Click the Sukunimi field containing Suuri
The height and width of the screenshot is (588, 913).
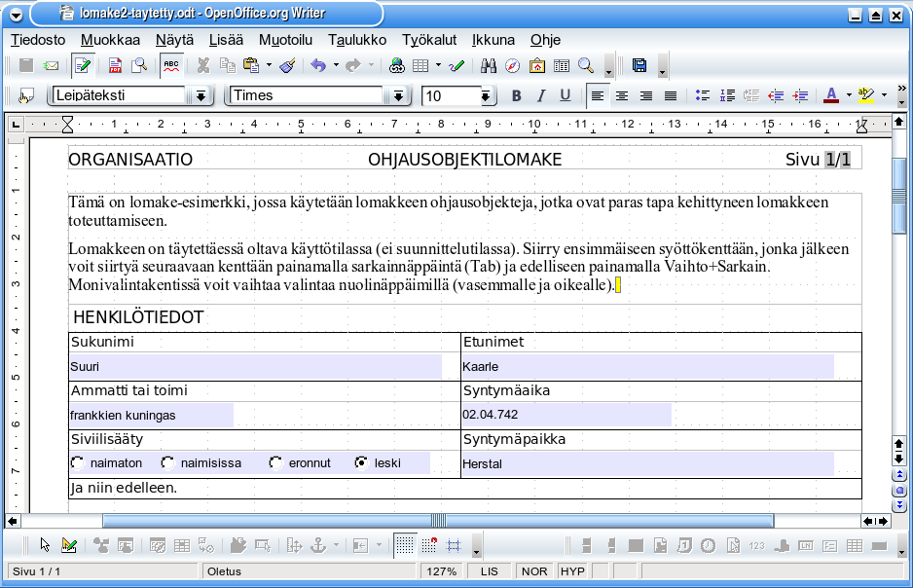(255, 367)
